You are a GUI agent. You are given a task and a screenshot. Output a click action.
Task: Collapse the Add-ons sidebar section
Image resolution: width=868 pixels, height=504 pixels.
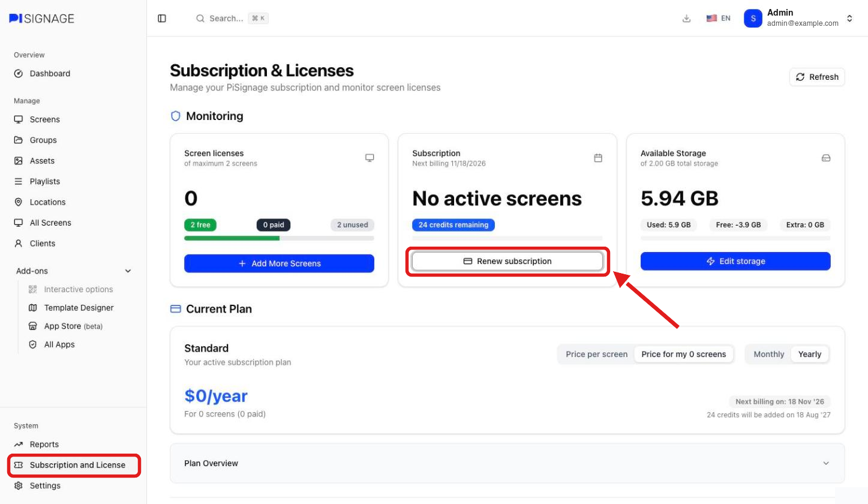pyautogui.click(x=73, y=271)
